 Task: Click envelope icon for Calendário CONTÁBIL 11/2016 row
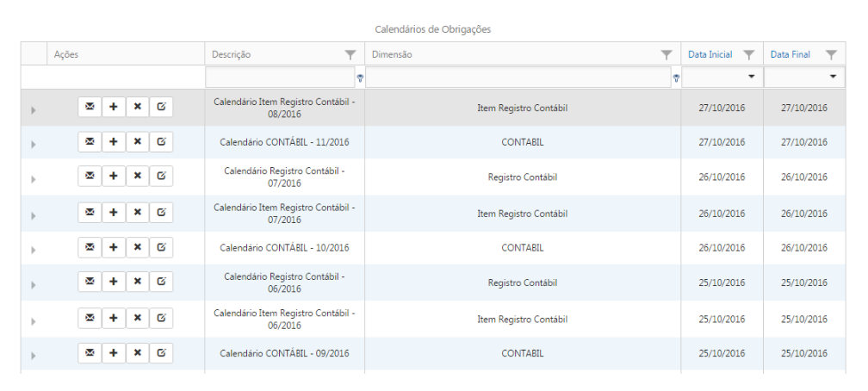[90, 142]
